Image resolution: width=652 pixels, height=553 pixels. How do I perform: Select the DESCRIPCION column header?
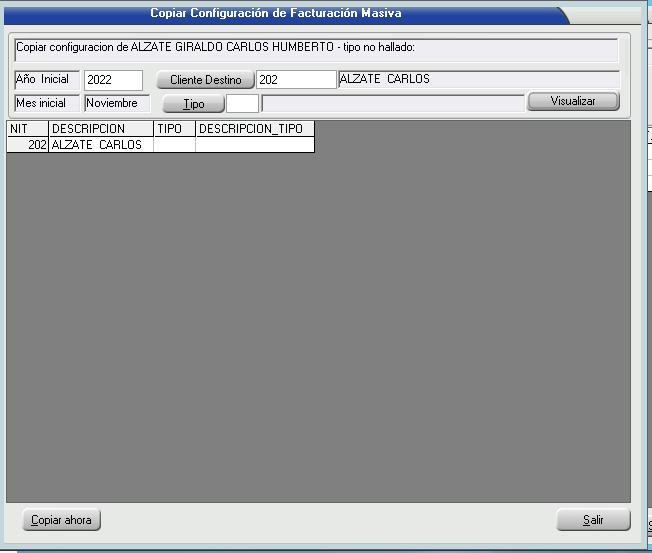(x=100, y=129)
